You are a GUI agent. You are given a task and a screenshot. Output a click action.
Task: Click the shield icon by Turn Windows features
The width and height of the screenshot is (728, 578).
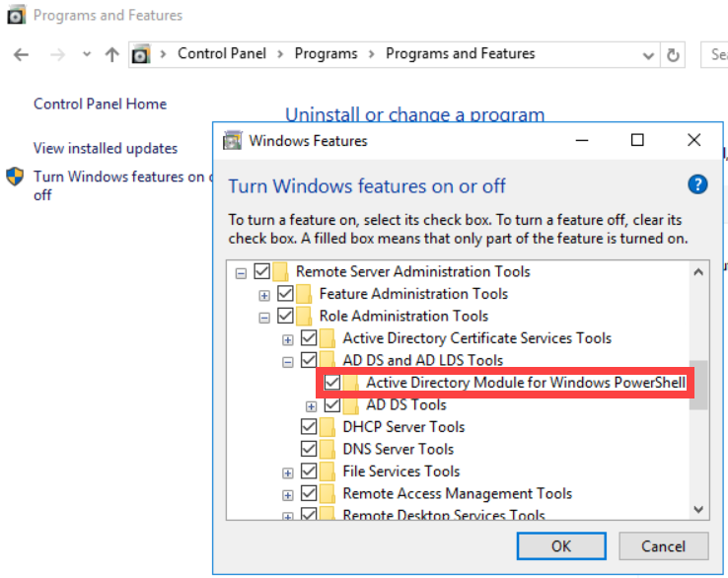click(x=16, y=178)
